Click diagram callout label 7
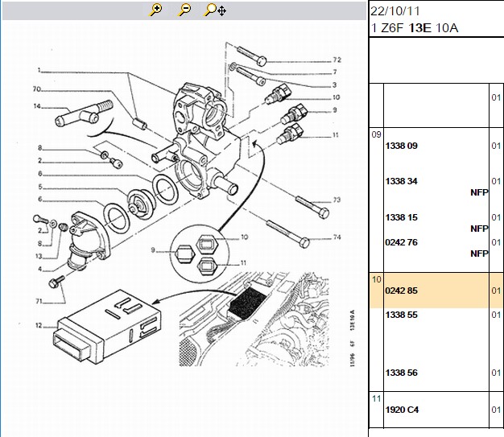Image resolution: width=504 pixels, height=437 pixels. coord(335,72)
